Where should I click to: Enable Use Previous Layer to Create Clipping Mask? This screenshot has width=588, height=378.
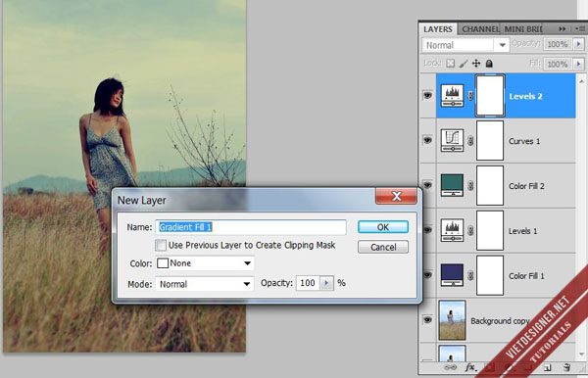161,246
